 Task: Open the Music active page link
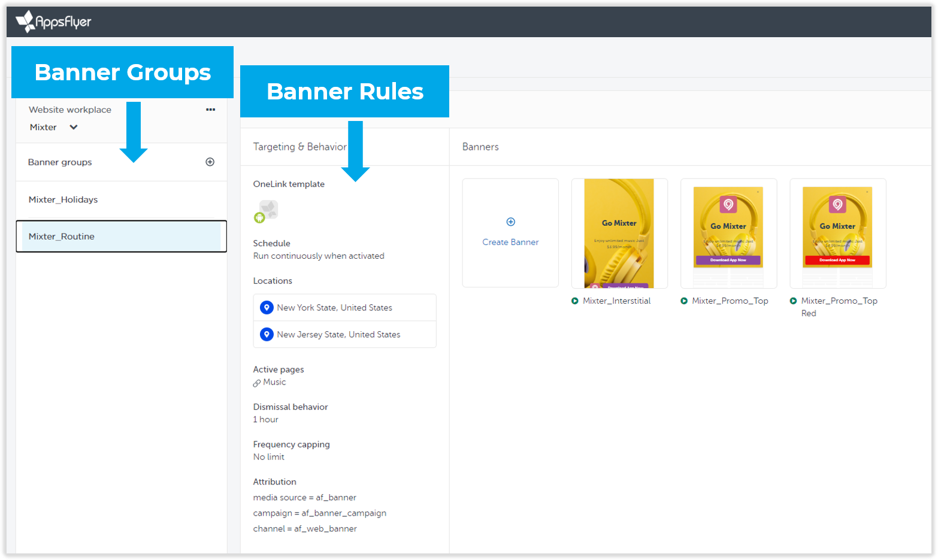click(274, 382)
